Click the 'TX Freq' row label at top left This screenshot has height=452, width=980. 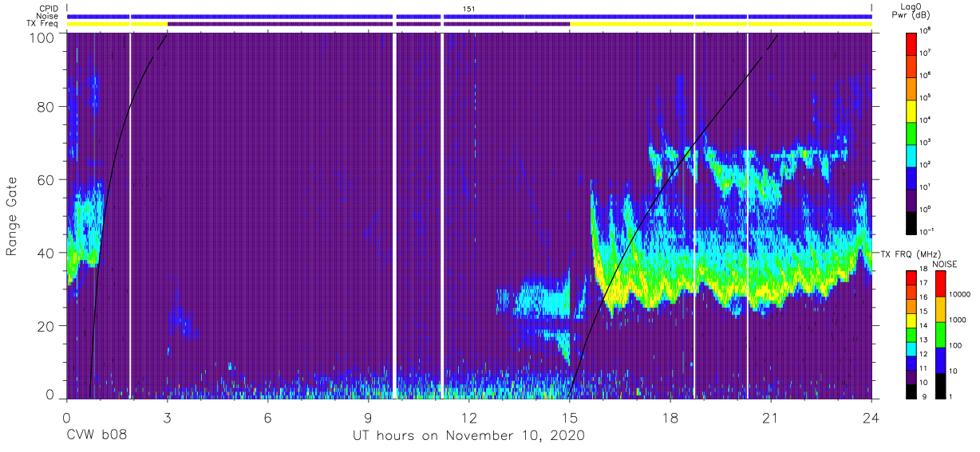[43, 24]
